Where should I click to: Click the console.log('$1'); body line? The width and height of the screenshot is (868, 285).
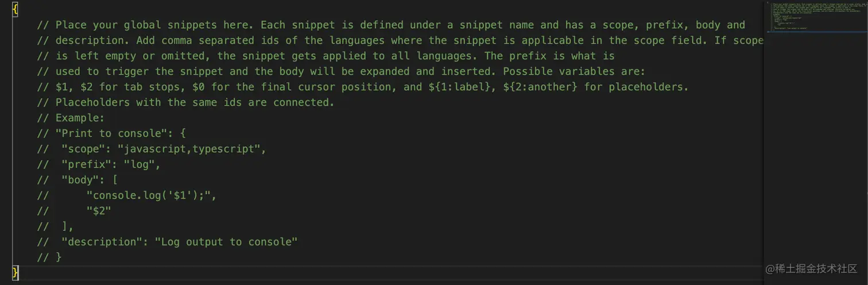pyautogui.click(x=151, y=195)
